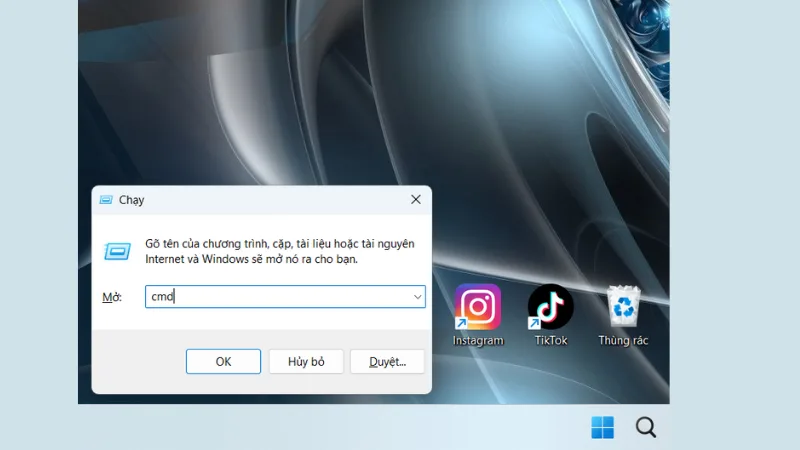800x450 pixels.
Task: Select the TikTok desktop shortcut icon
Action: point(550,306)
